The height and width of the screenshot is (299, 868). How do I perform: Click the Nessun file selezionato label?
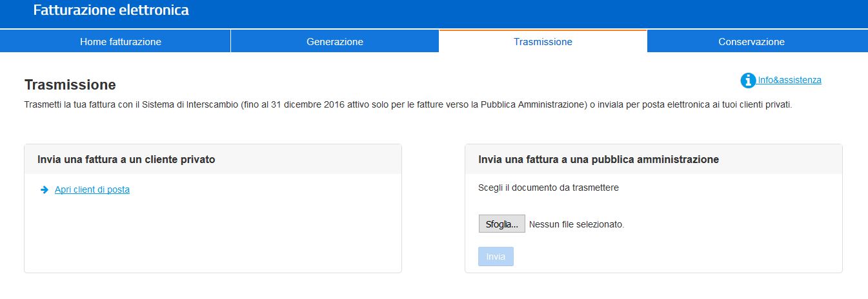pos(576,224)
